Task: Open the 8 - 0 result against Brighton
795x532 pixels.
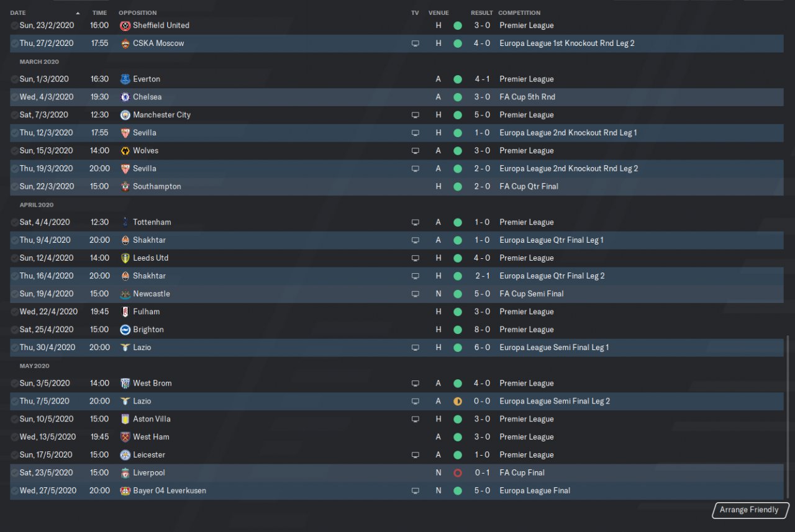Action: [x=482, y=330]
